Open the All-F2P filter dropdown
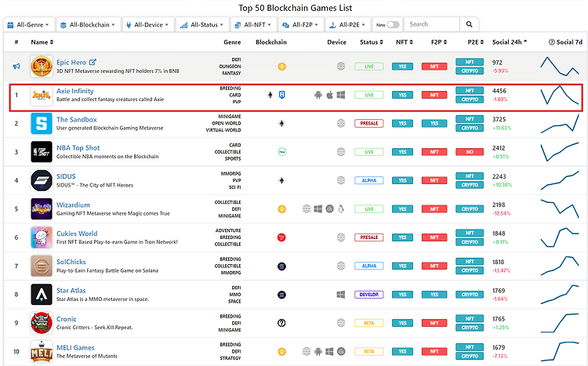Image resolution: width=588 pixels, height=366 pixels. pyautogui.click(x=301, y=25)
